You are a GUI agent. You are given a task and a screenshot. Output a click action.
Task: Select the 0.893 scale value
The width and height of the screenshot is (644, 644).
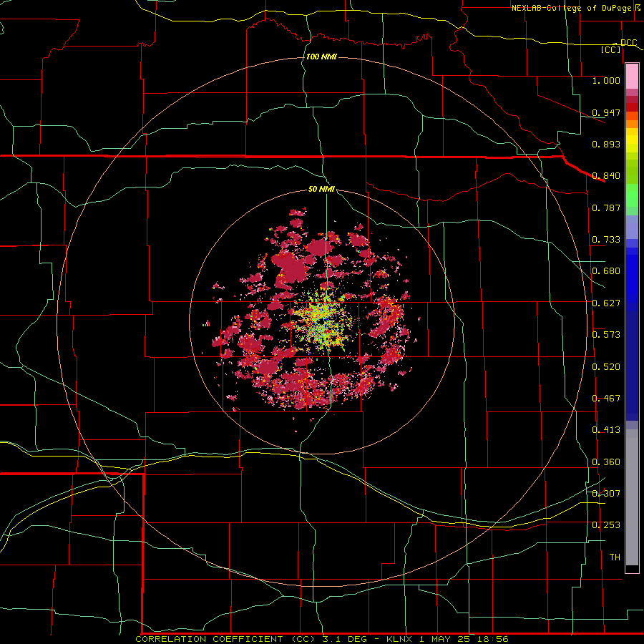point(606,144)
